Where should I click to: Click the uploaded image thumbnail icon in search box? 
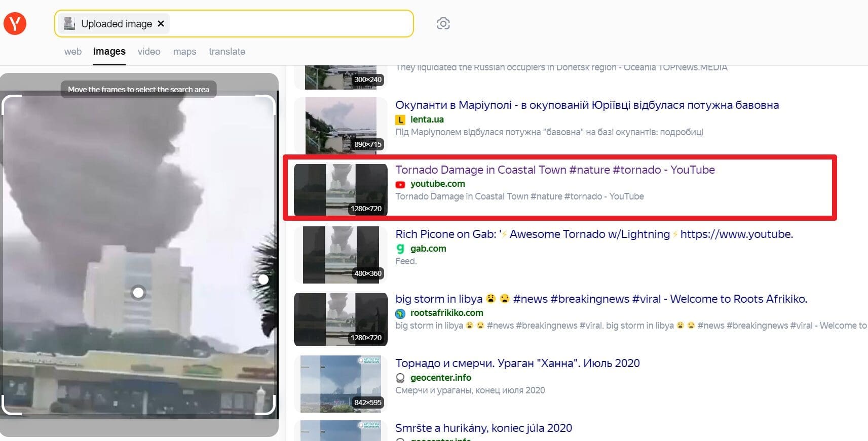(x=70, y=24)
